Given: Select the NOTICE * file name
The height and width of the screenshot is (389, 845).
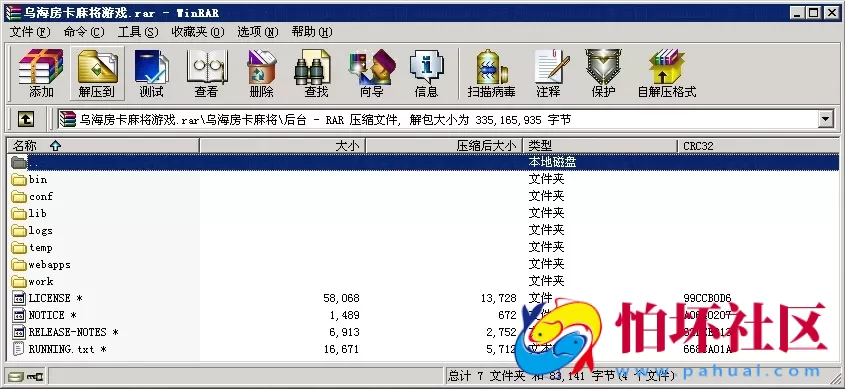Looking at the screenshot, I should tap(52, 315).
